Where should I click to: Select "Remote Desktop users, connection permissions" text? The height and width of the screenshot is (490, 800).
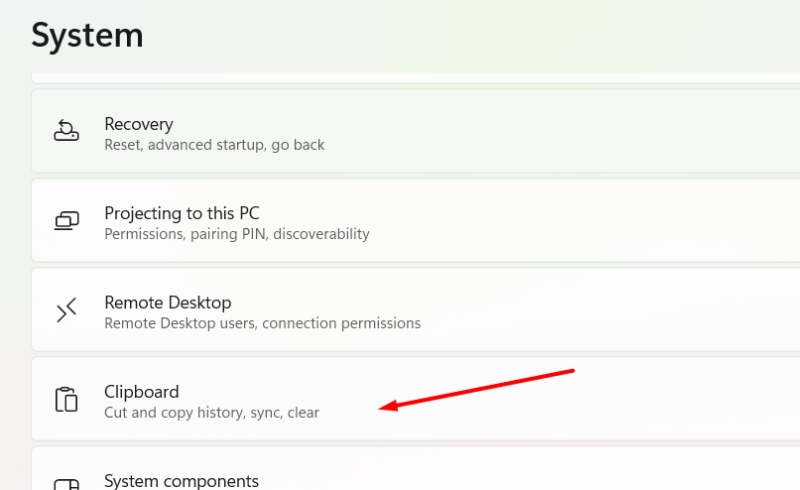262,324
